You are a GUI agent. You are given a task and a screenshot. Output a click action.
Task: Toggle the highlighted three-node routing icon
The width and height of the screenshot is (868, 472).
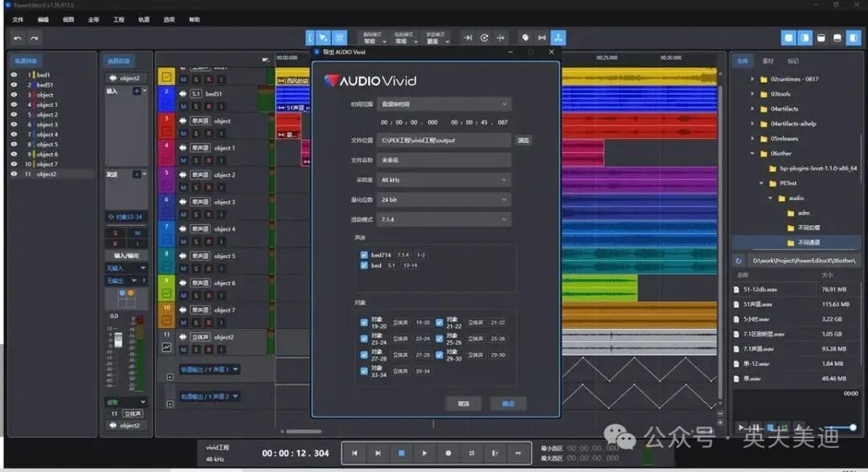[558, 38]
